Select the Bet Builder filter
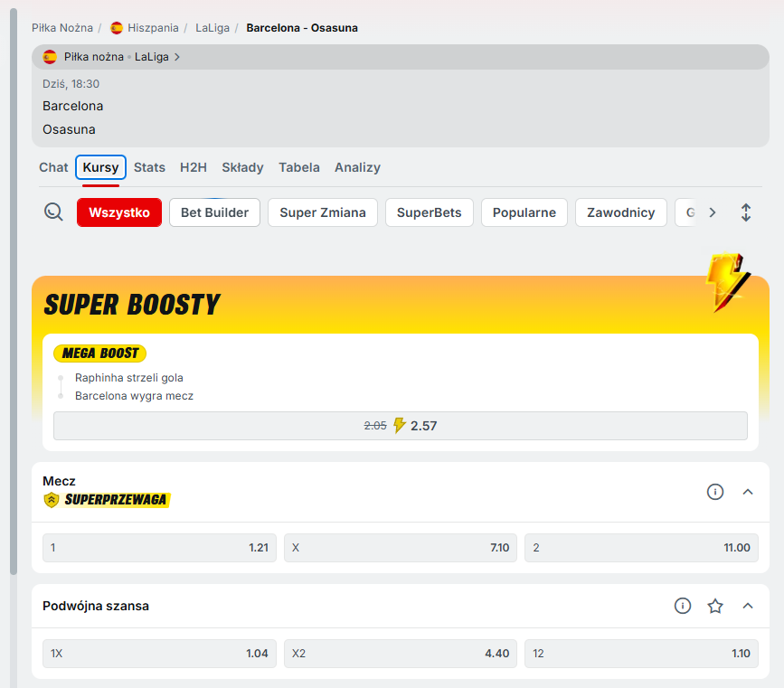Viewport: 784px width, 688px height. 214,212
